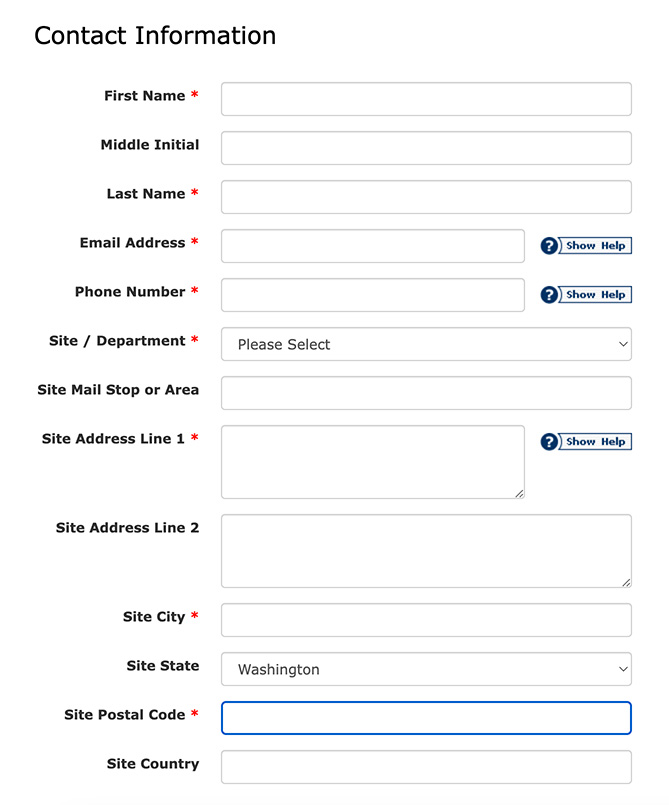Select the Middle Initial field
669x805 pixels.
[x=425, y=148]
